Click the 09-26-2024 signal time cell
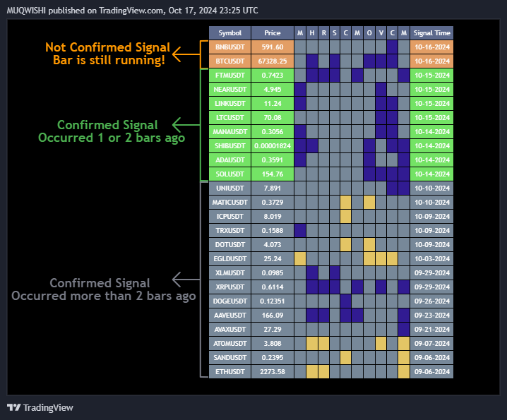The image size is (507, 420). coord(431,301)
